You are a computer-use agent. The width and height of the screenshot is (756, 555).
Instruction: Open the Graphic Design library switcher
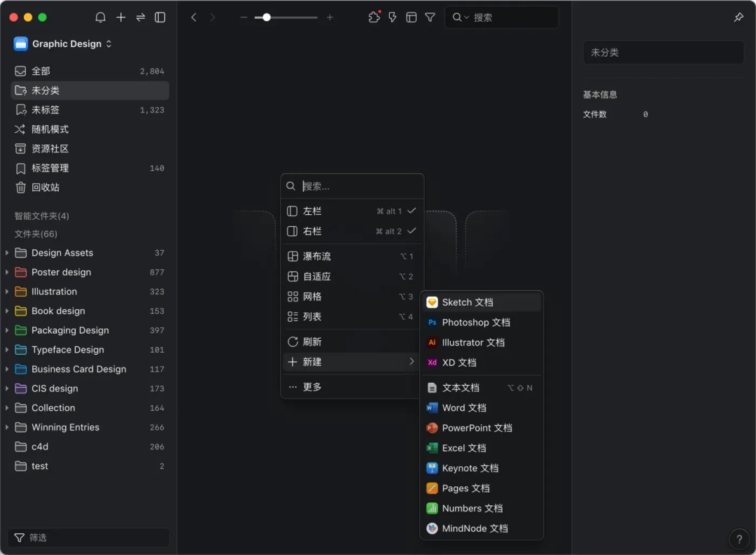[63, 44]
